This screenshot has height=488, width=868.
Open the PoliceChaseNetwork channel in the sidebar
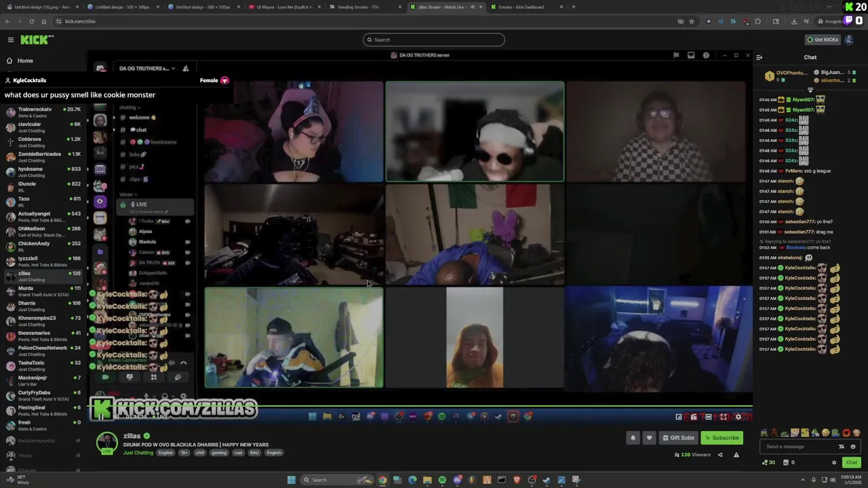42,351
